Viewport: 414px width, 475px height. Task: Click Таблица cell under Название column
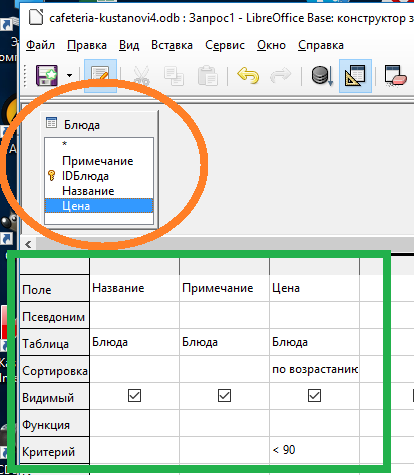(134, 342)
